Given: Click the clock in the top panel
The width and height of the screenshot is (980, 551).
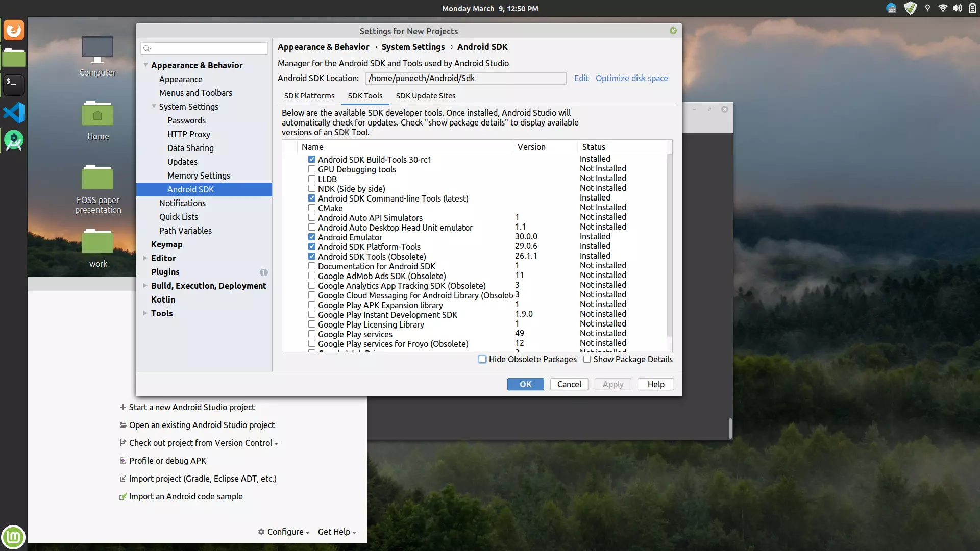Looking at the screenshot, I should 490,8.
